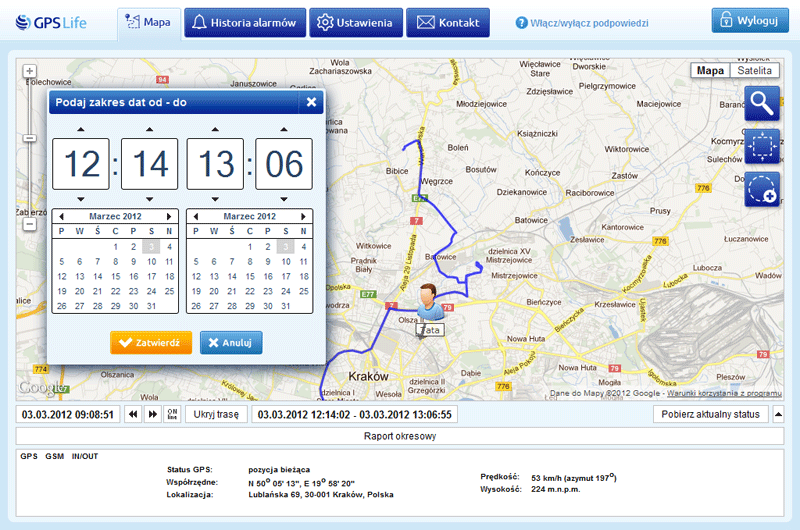Toggle the online tracking mode button
Image resolution: width=800 pixels, height=530 pixels.
[x=172, y=414]
